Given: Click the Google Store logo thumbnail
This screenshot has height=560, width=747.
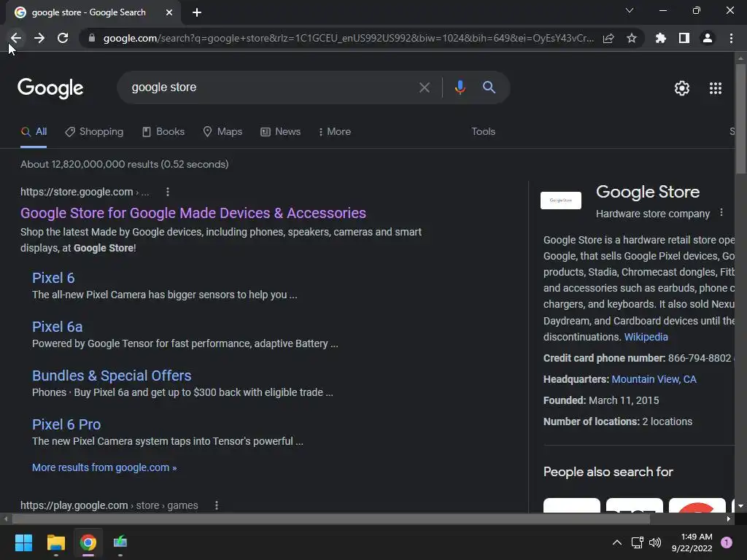Looking at the screenshot, I should (x=561, y=201).
